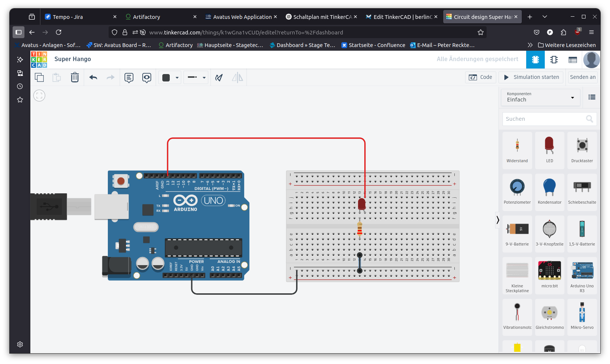Select the Kleine Steckplatine component
Screen dimensions: 610x364
tap(517, 276)
